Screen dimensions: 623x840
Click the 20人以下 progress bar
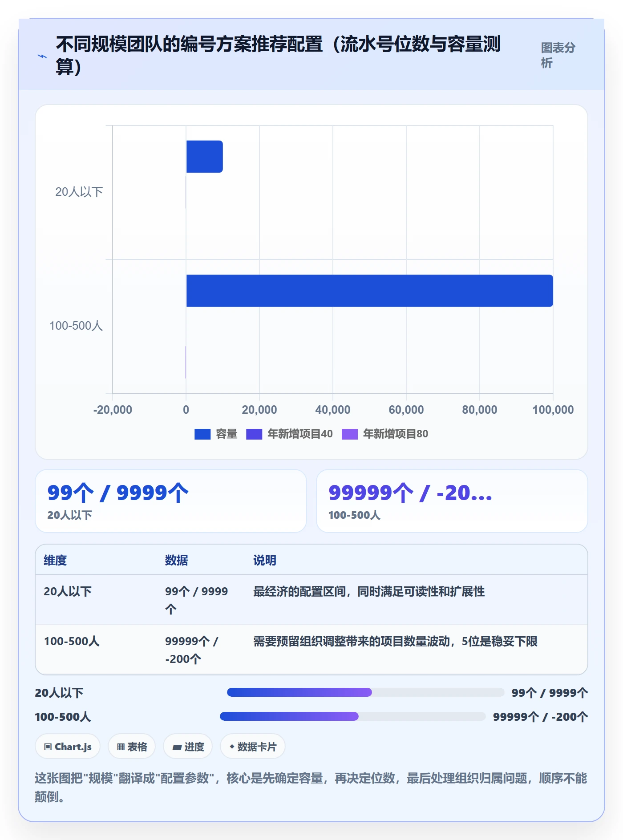(x=366, y=692)
